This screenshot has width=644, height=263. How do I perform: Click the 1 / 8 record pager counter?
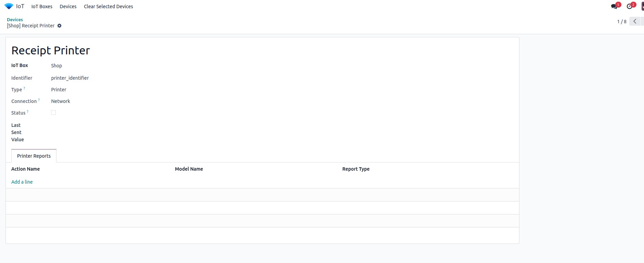click(x=622, y=22)
